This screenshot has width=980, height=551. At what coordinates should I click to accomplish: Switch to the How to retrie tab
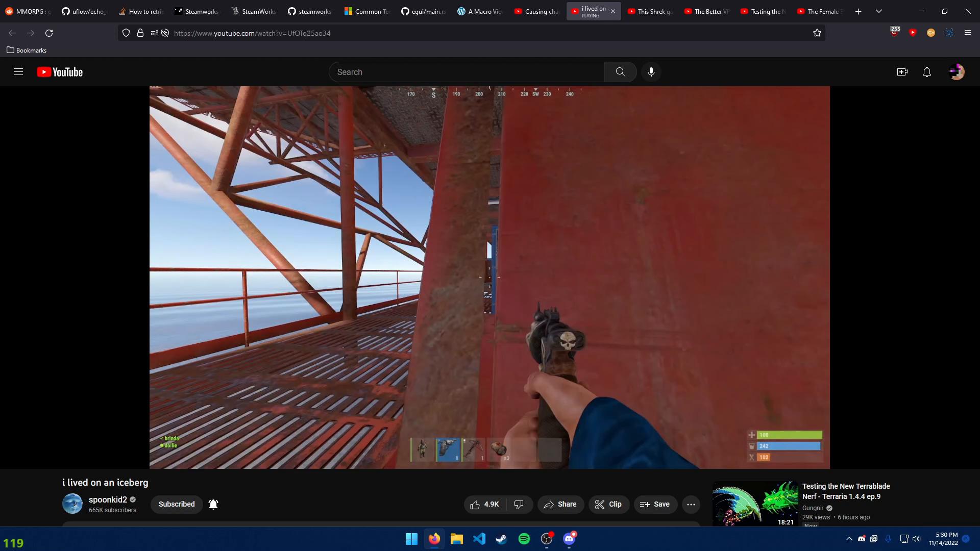[x=141, y=11]
